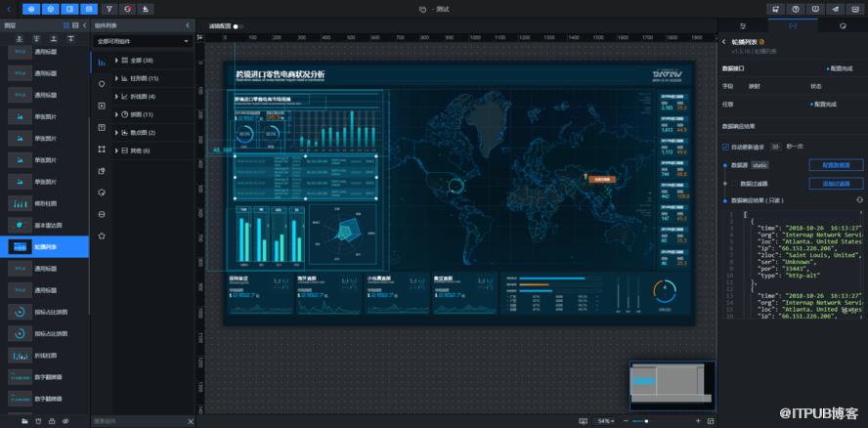Open the filter funnel tool in toolbar

coord(109,9)
